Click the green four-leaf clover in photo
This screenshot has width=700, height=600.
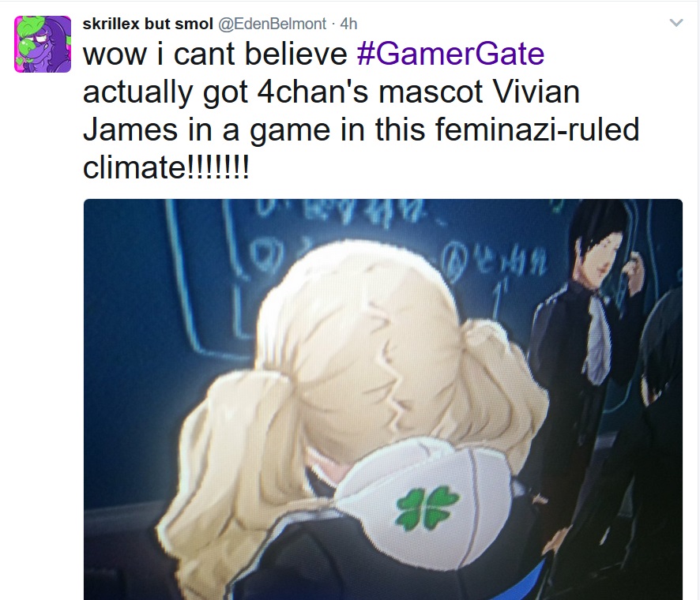point(427,508)
